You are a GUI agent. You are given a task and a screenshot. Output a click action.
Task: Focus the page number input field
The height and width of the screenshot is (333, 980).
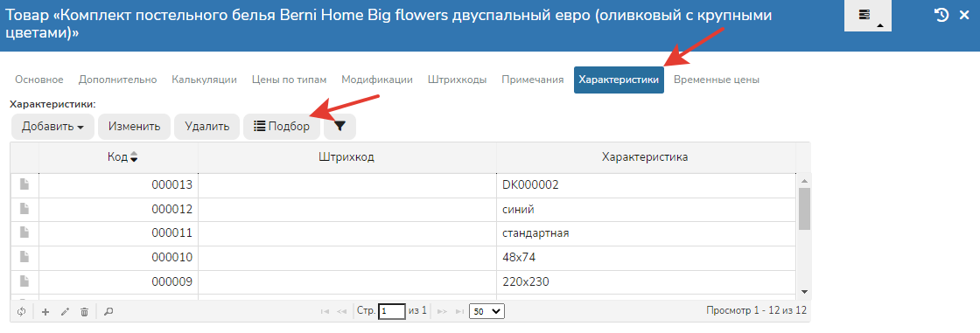click(x=392, y=310)
